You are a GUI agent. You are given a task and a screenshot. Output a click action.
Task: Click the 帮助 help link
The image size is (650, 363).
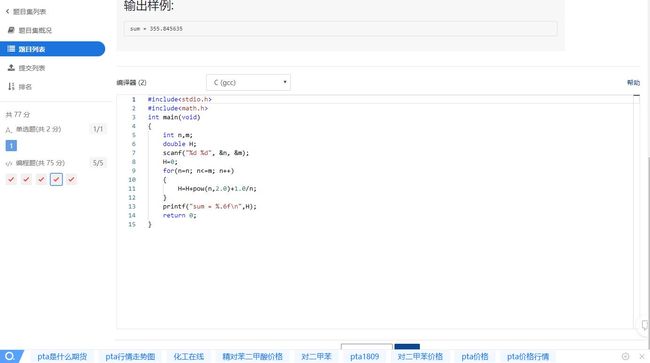tap(633, 82)
